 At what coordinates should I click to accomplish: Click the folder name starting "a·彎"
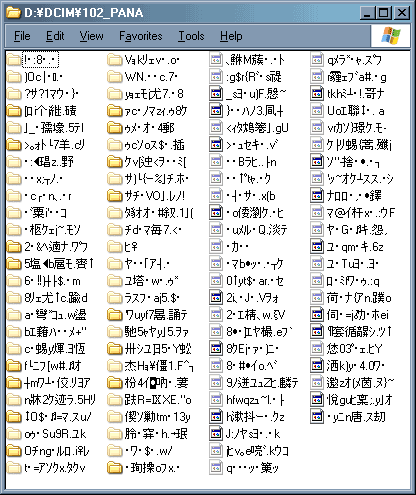pos(55,315)
